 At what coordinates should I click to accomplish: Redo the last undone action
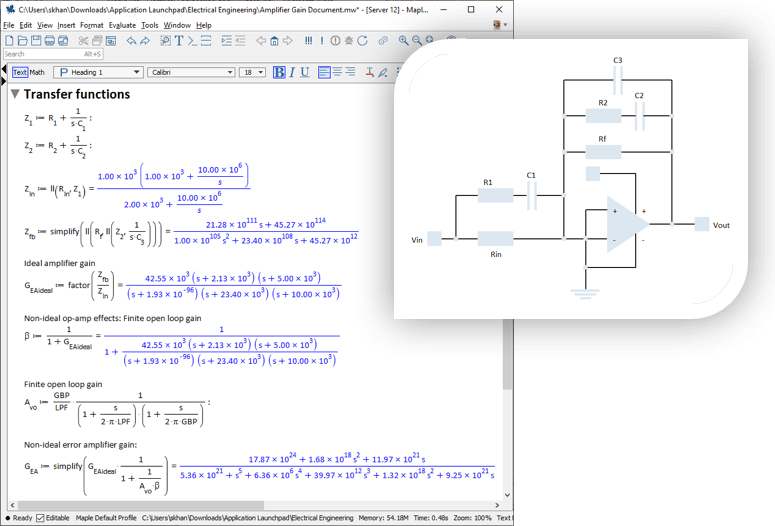click(145, 41)
